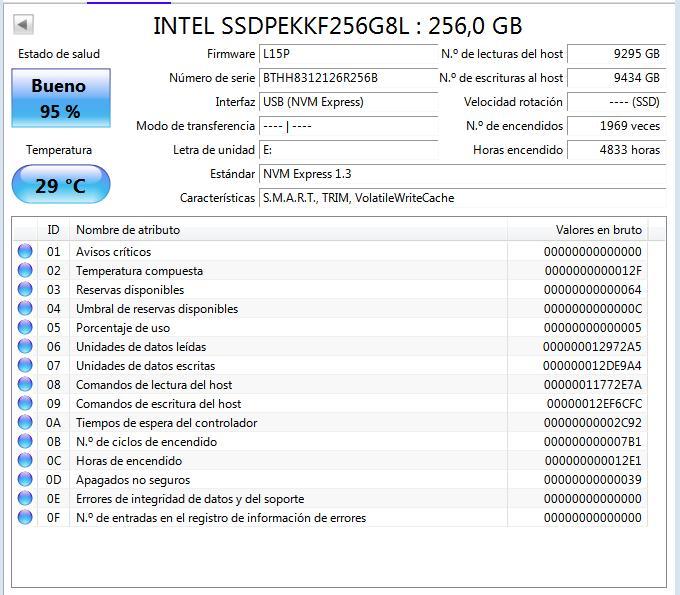This screenshot has height=595, width=680.
Task: Click the ID column header
Action: pyautogui.click(x=53, y=229)
